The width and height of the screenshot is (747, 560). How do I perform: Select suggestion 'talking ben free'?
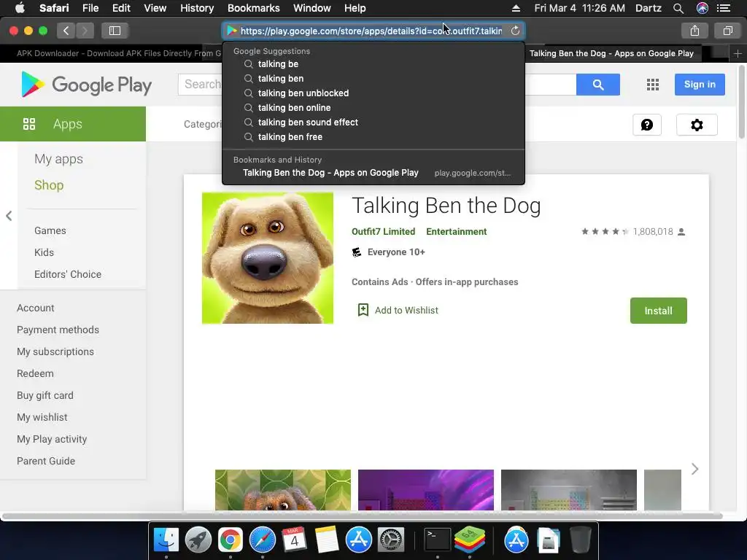click(x=373, y=137)
